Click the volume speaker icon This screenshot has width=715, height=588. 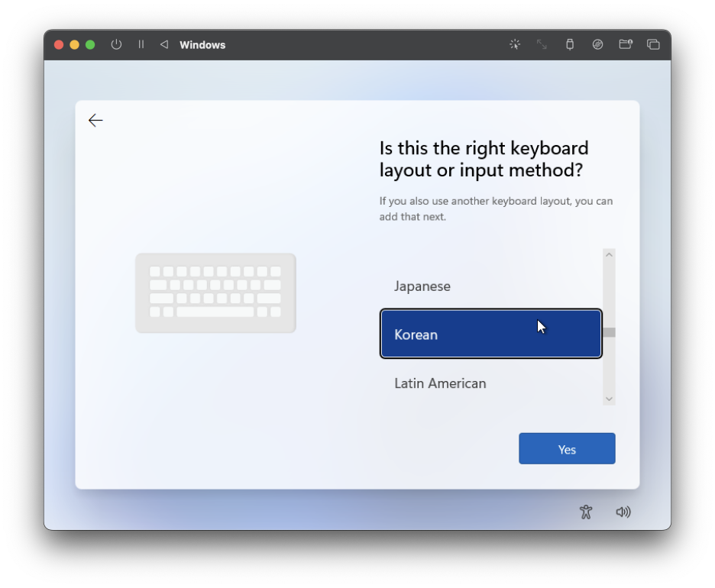[623, 512]
